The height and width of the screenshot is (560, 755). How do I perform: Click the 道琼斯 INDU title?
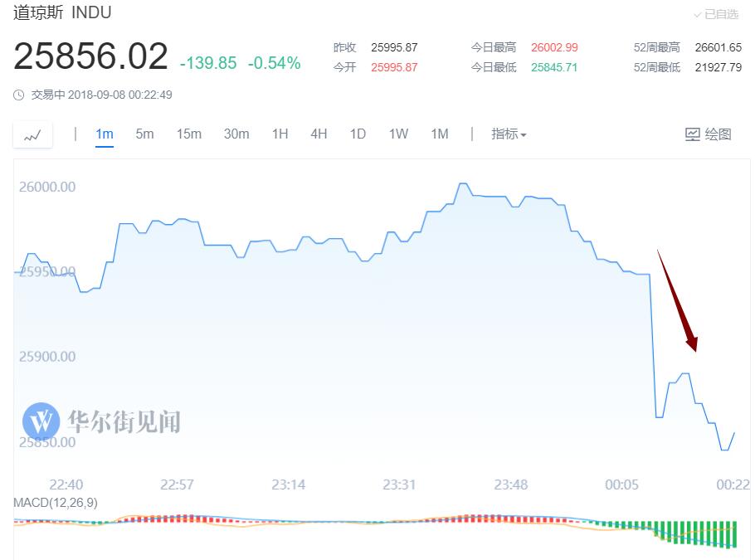pos(62,13)
